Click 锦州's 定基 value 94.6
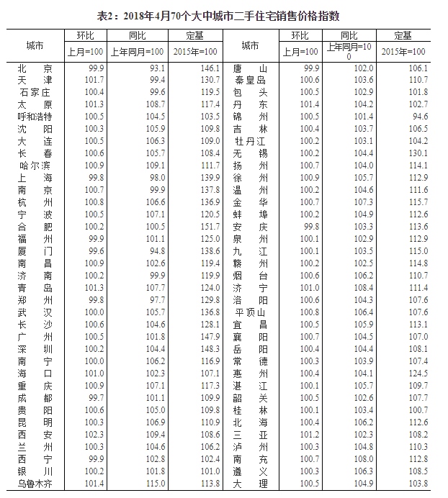Viewport: 448px width, 498px height. click(x=421, y=117)
